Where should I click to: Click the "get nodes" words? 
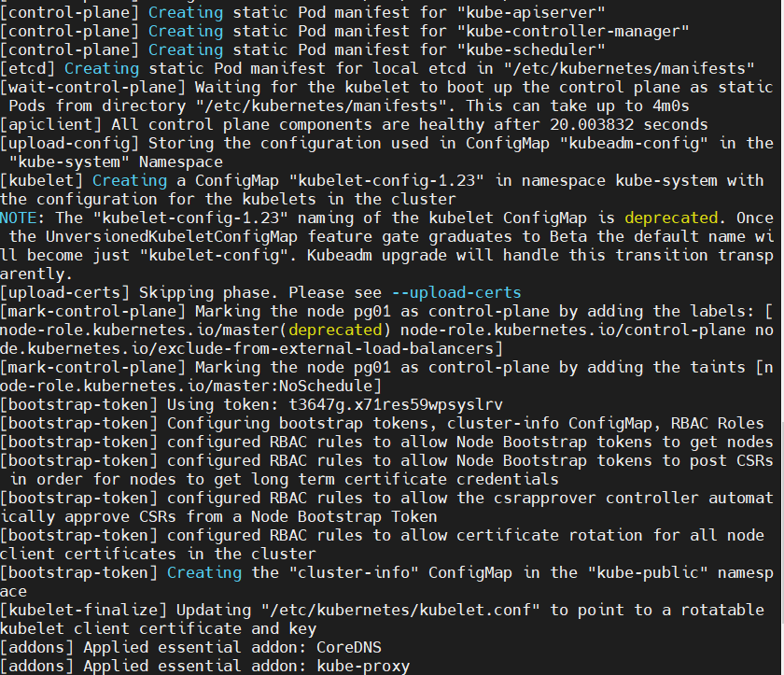click(x=732, y=442)
